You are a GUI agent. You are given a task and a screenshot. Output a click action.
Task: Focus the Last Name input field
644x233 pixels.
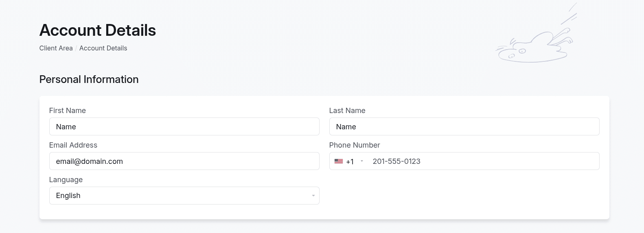[464, 127]
